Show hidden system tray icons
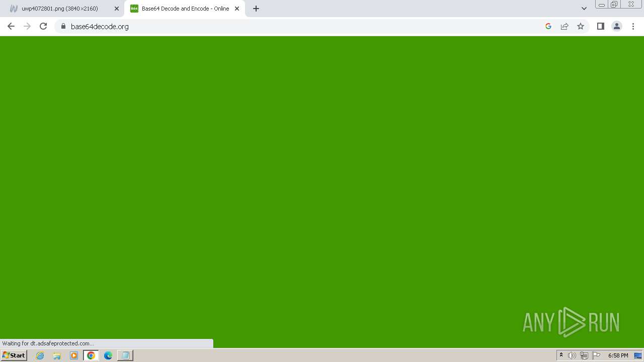Viewport: 644px width, 362px height. [x=561, y=355]
